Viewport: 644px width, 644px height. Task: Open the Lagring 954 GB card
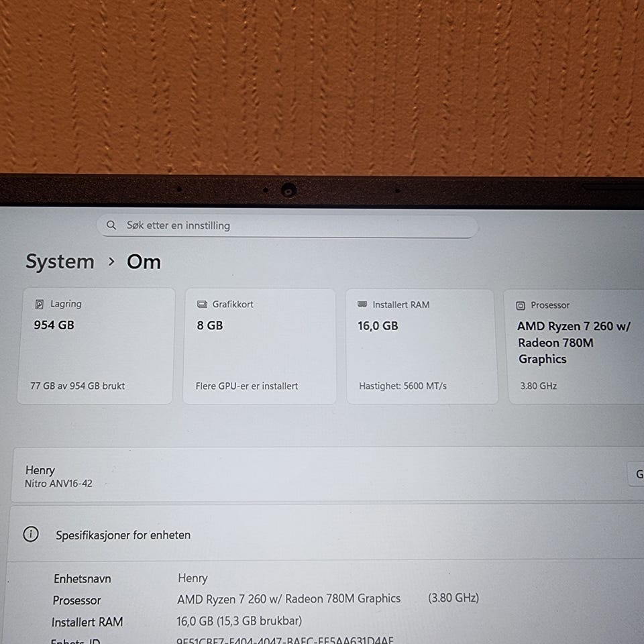point(96,346)
